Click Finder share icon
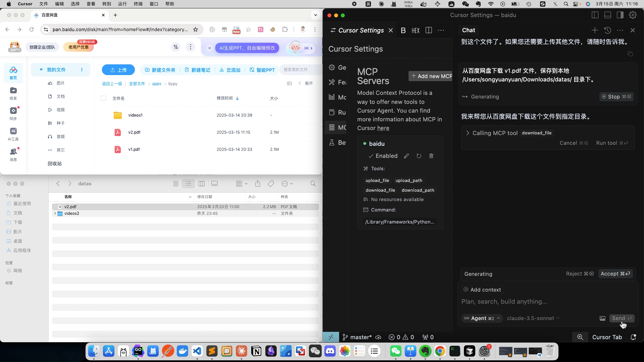This screenshot has width=644, height=362. tap(258, 184)
